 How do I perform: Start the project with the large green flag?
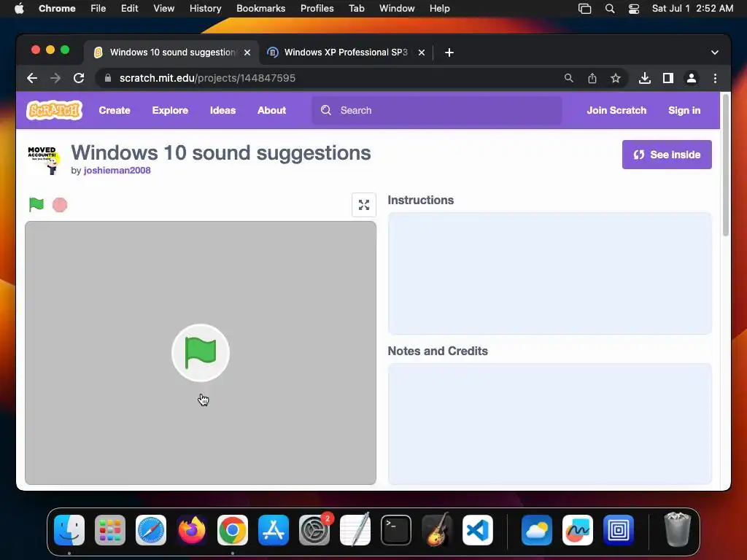click(201, 353)
